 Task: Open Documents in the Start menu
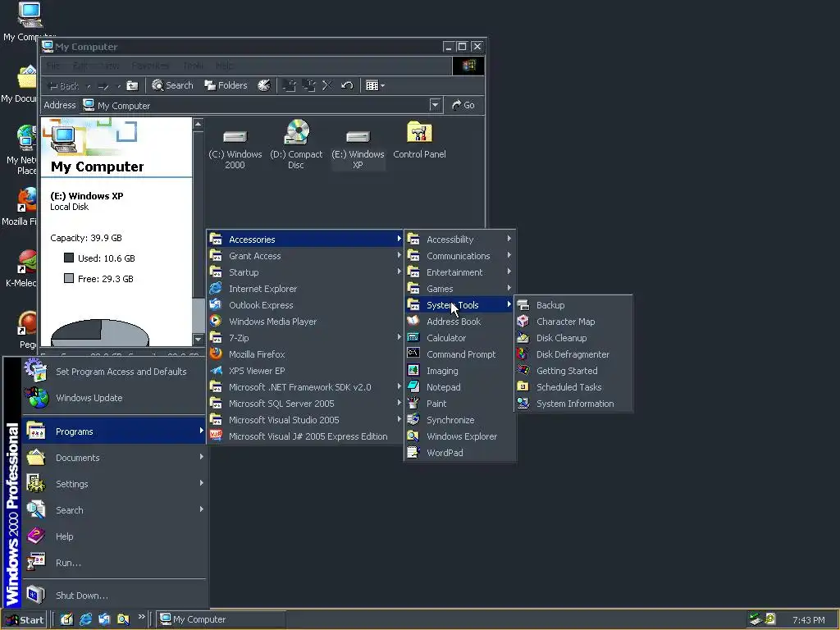(x=114, y=458)
